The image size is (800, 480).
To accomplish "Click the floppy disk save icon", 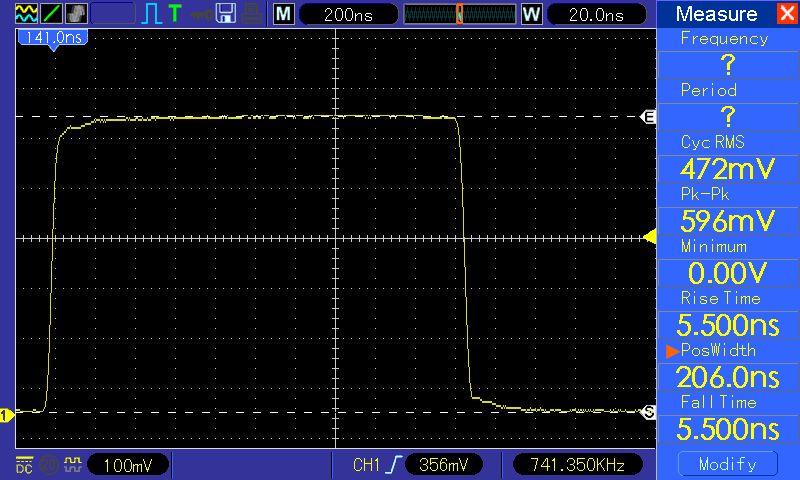I will tap(226, 13).
